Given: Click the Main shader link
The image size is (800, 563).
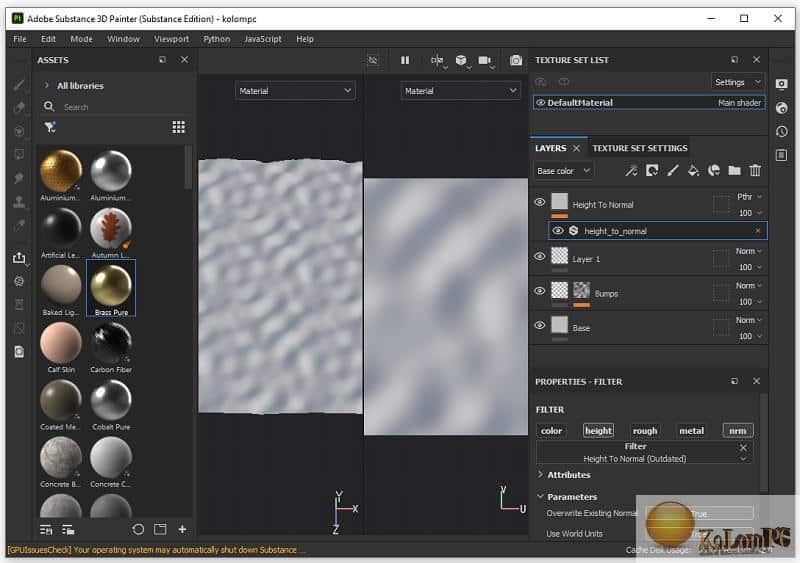Looking at the screenshot, I should 739,103.
